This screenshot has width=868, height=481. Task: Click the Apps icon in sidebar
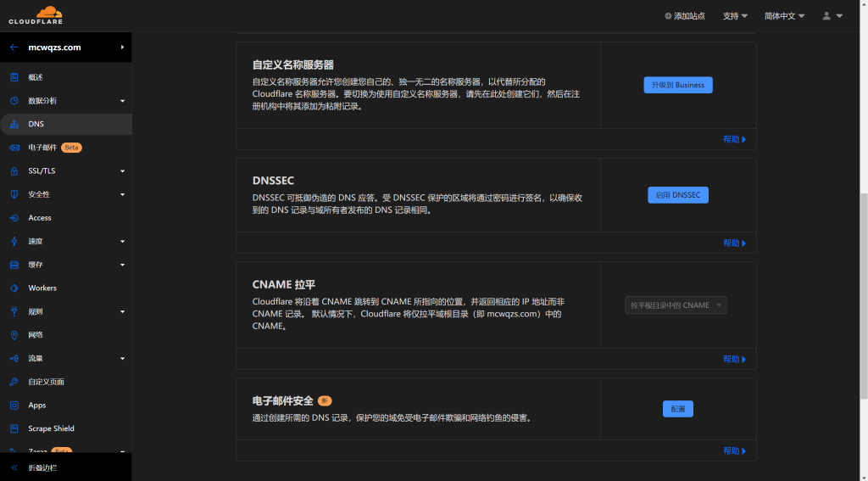[14, 405]
